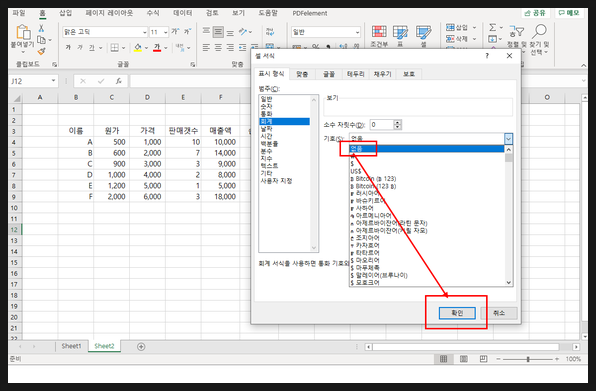Viewport: 596px width, 391px height.
Task: Expand the font color dropdown arrow
Action: tap(166, 48)
